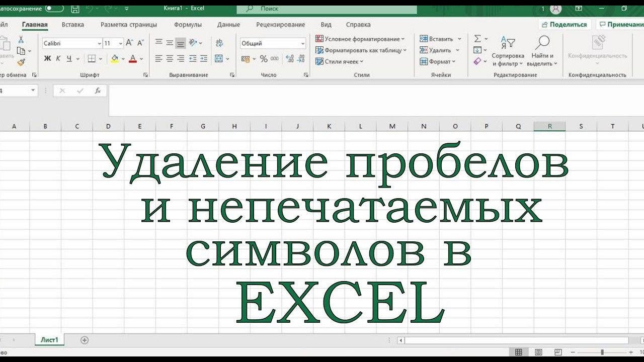Select the Лист1 sheet tab

pos(49,340)
